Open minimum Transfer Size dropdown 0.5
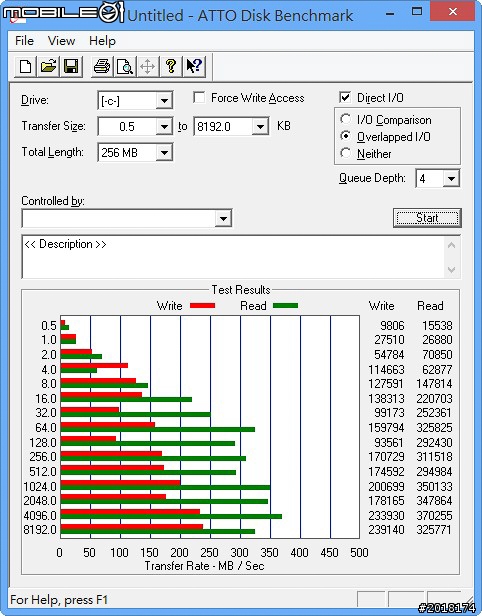Screen dimensions: 482x616 [164, 126]
